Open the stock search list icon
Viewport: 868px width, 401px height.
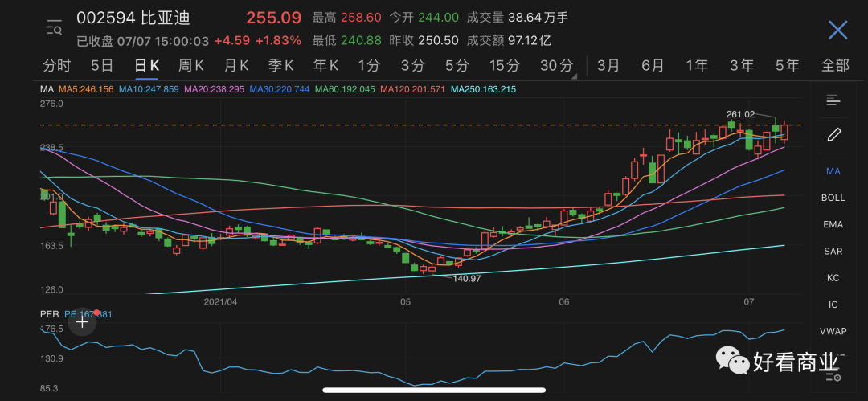point(55,27)
